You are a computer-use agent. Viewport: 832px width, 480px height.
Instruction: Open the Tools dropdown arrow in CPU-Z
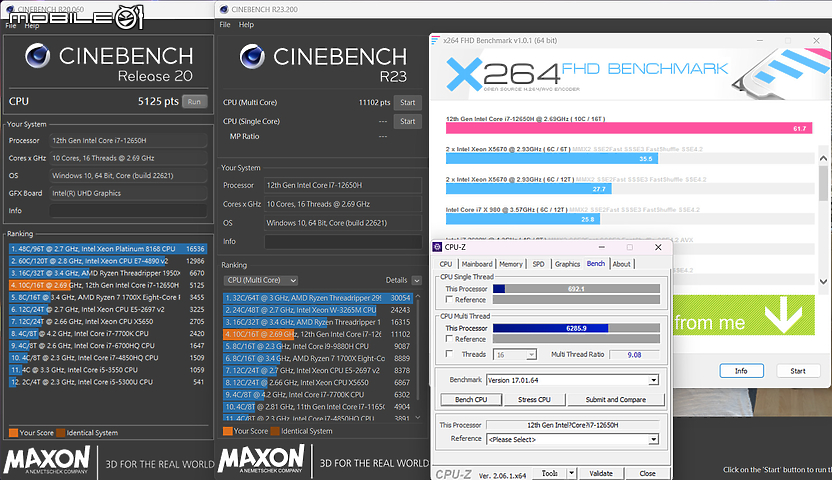571,473
